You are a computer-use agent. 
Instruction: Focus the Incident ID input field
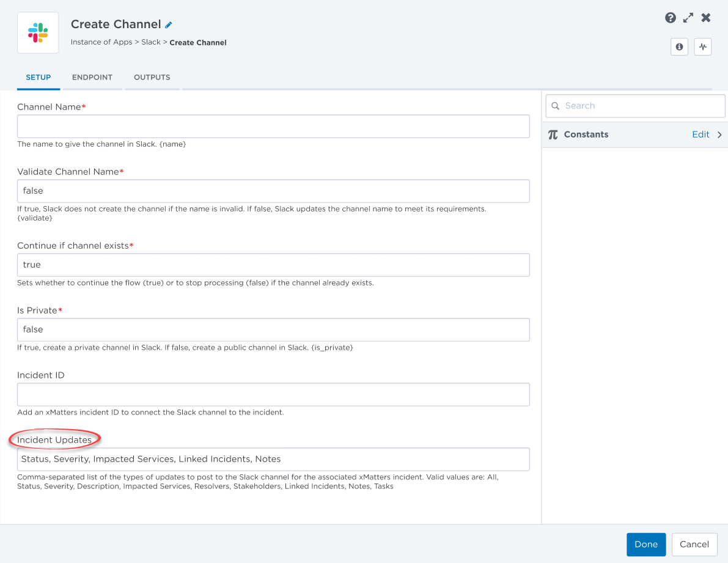point(273,394)
